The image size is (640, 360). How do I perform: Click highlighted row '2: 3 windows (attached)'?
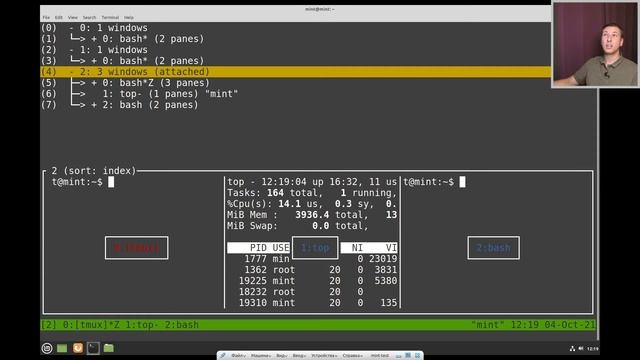click(x=296, y=72)
